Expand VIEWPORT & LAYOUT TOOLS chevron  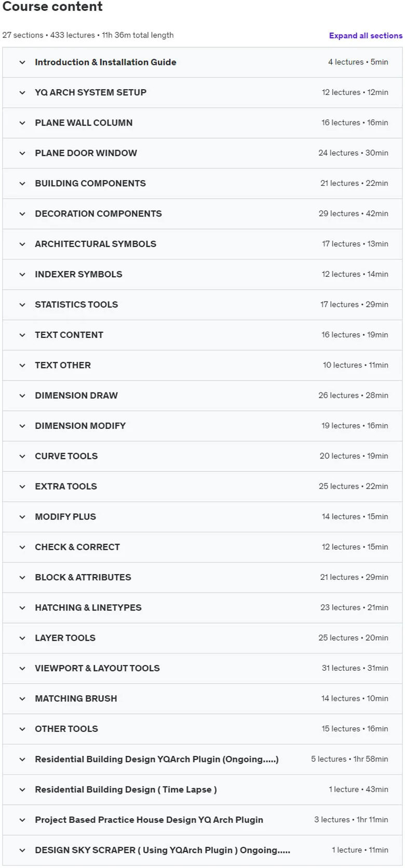(x=22, y=669)
